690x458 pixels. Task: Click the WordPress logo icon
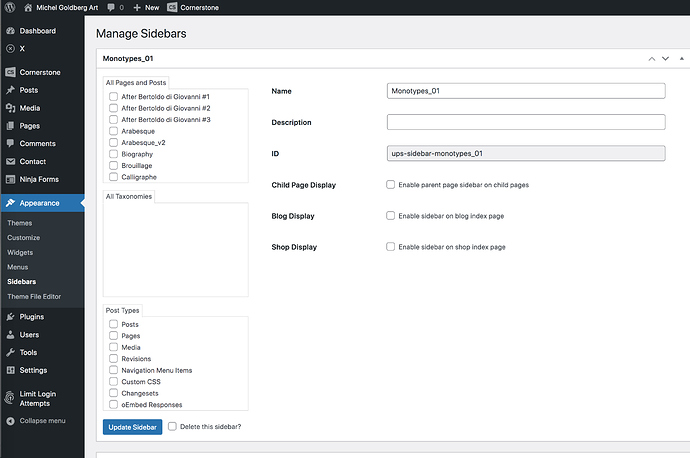(x=10, y=7)
